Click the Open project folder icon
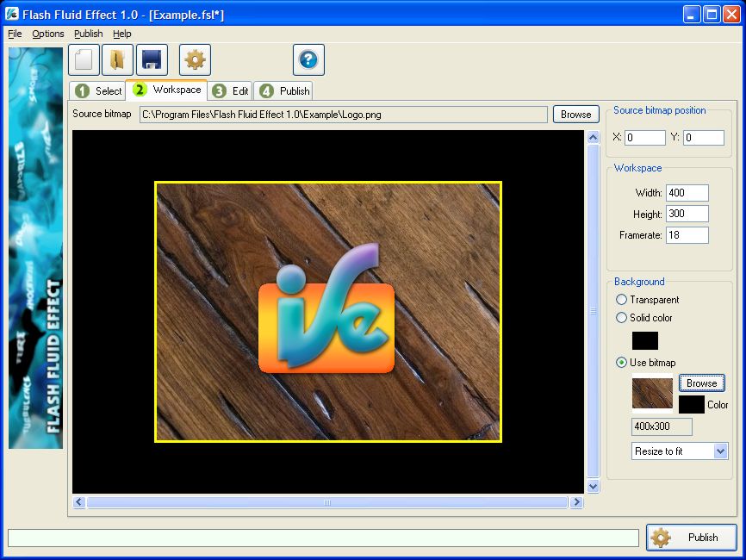Viewport: 746px width, 560px height. click(x=117, y=60)
